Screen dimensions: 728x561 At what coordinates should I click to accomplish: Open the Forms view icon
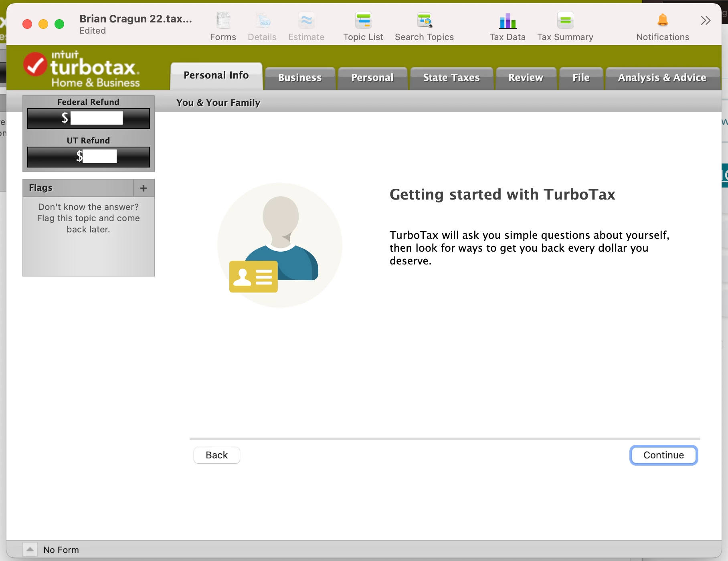223,21
